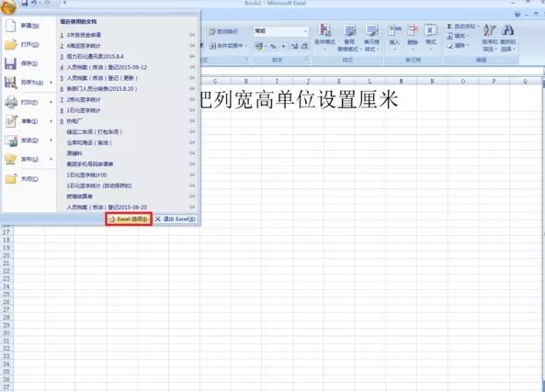Expand the 打印 (Print) submenu arrow
545x392 pixels.
point(51,102)
